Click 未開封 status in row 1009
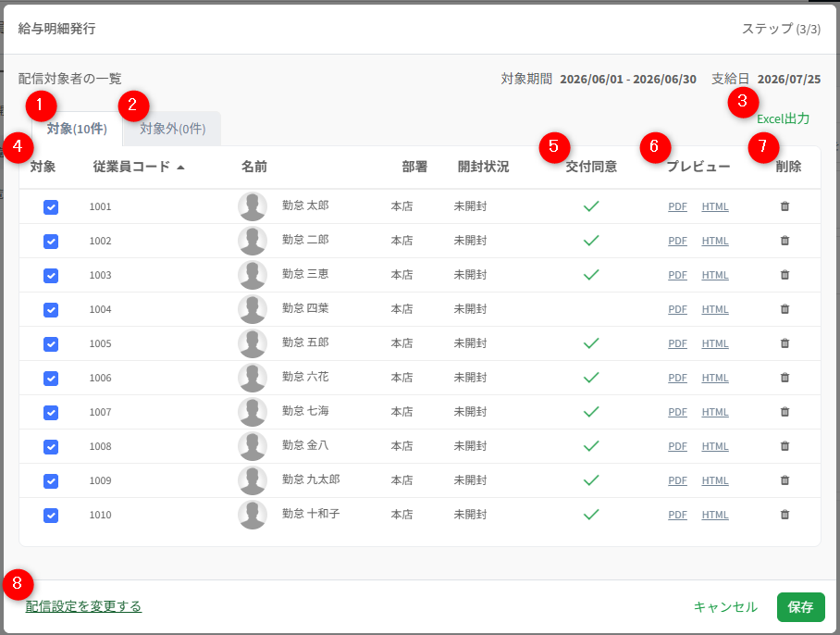This screenshot has height=635, width=840. tap(470, 480)
